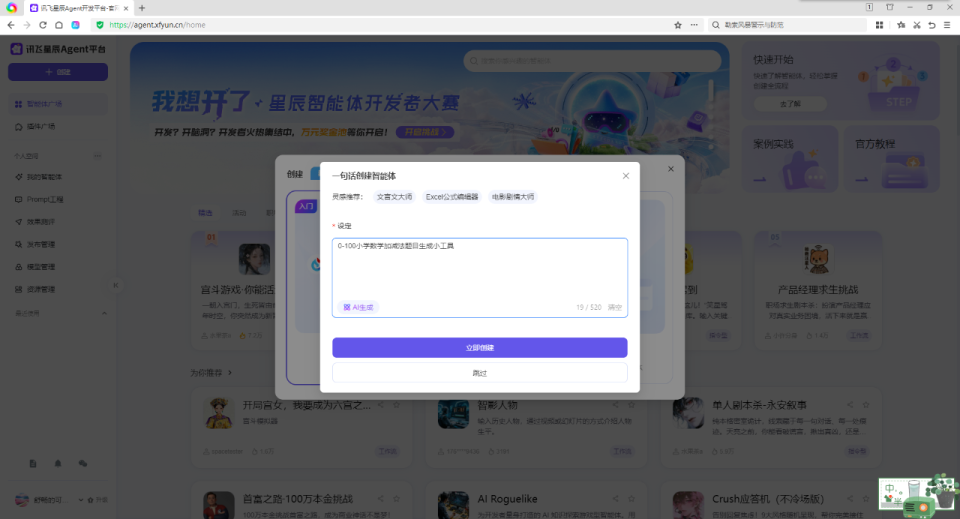Screen dimensions: 960x519
Task: Open the 官方教程 card
Action: click(x=891, y=159)
